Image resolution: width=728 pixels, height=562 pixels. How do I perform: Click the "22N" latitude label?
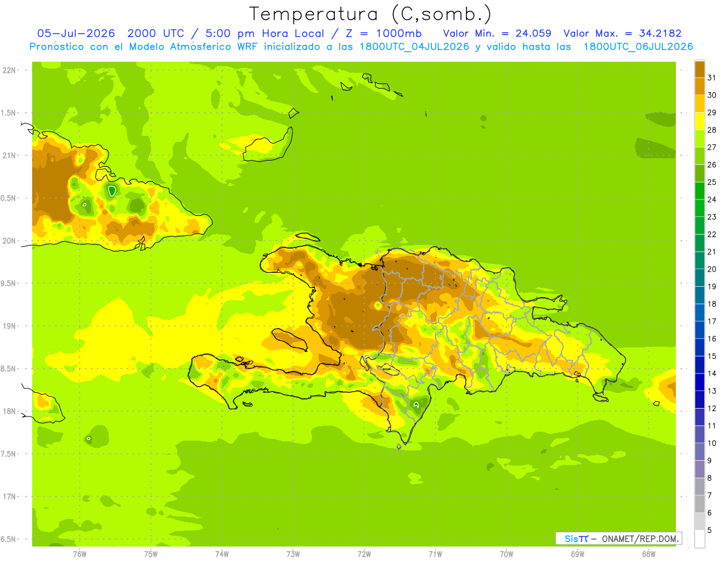pos(10,70)
